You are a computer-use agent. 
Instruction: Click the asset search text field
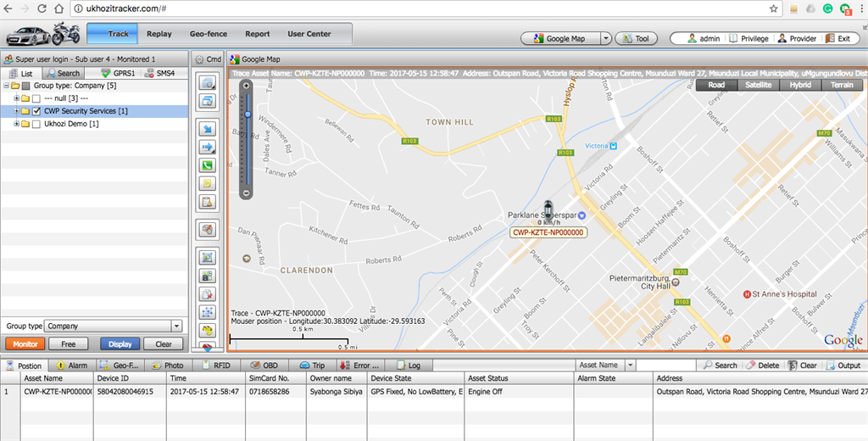[665, 366]
